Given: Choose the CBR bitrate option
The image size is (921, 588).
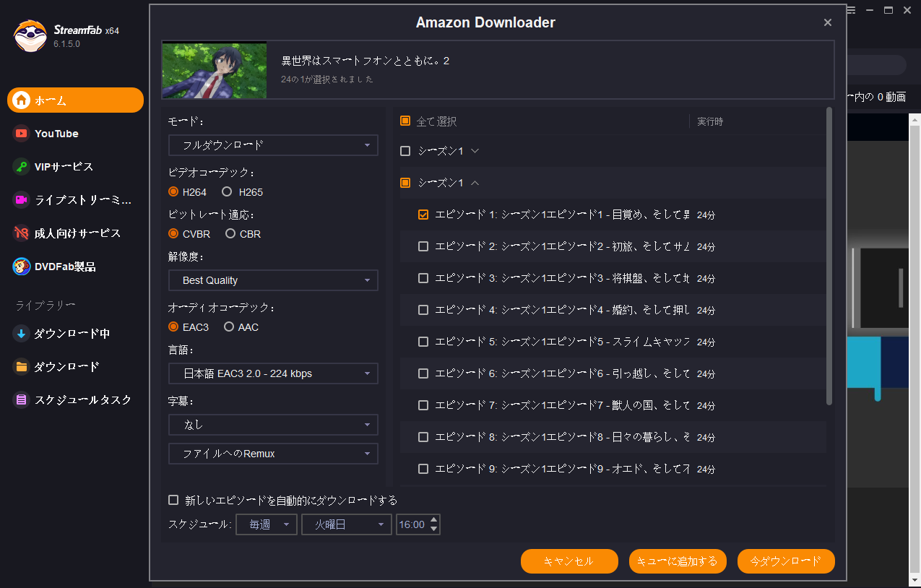Looking at the screenshot, I should pos(230,233).
